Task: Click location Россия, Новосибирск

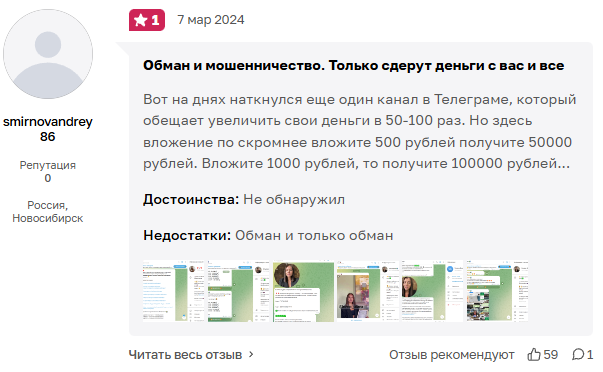Action: click(48, 212)
